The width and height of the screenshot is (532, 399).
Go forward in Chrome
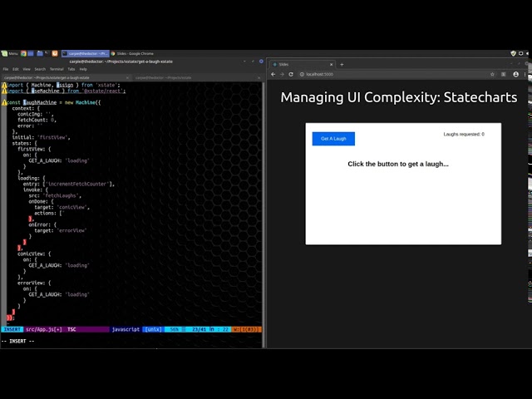[x=282, y=74]
